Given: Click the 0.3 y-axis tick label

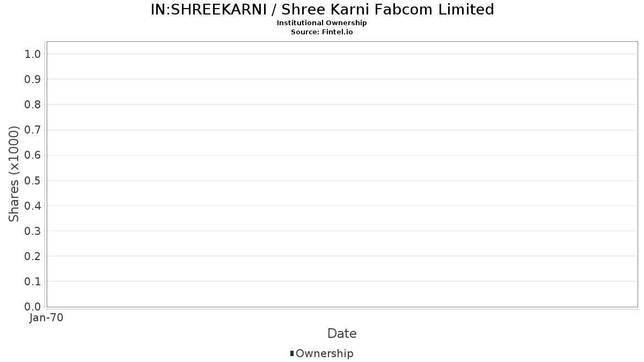Looking at the screenshot, I should (x=33, y=231).
